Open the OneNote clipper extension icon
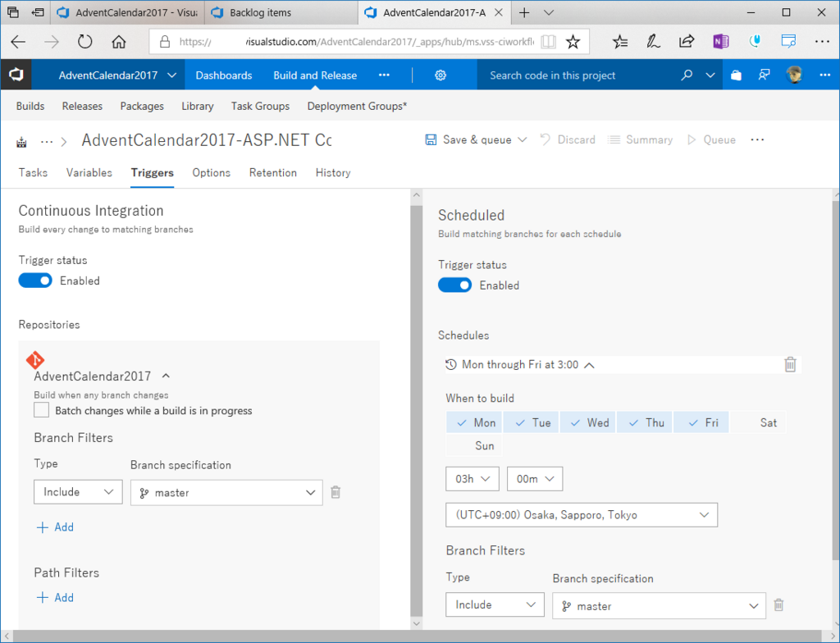Screen dimensions: 840x643 [720, 42]
